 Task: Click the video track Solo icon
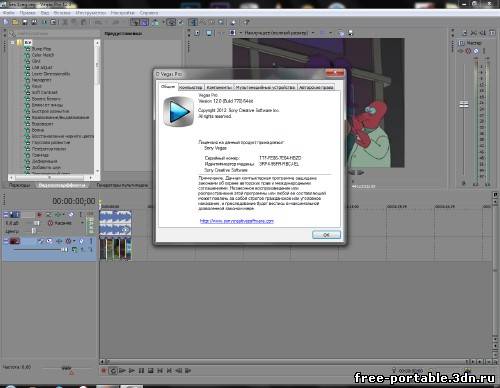tap(91, 241)
